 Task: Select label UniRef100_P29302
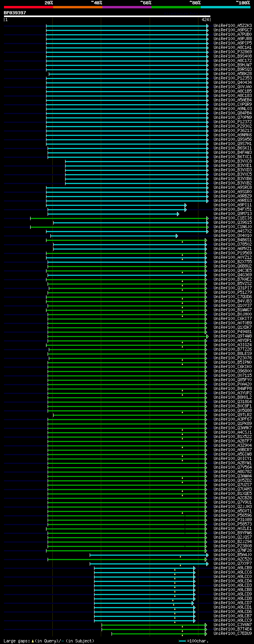coord(233,126)
